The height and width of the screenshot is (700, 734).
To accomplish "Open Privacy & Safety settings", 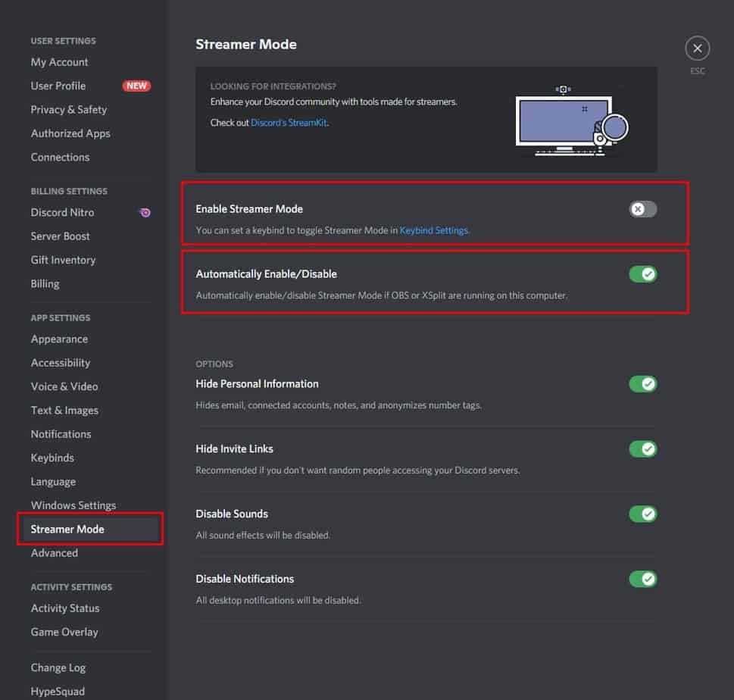I will point(69,110).
